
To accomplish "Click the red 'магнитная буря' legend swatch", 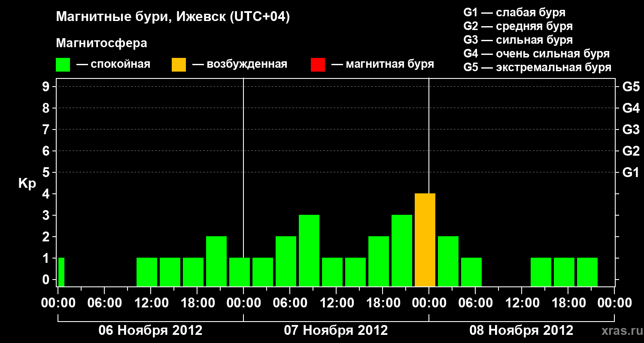I will tap(318, 65).
